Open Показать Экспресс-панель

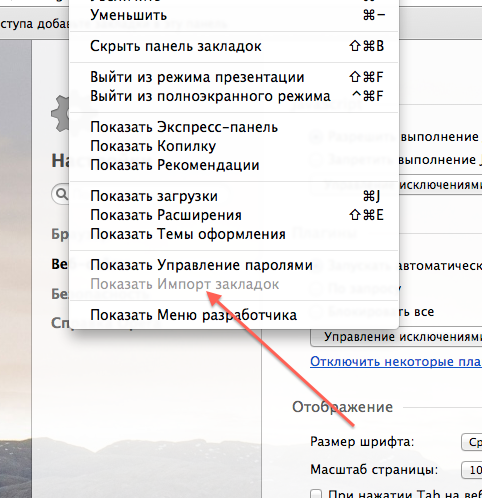234,127
